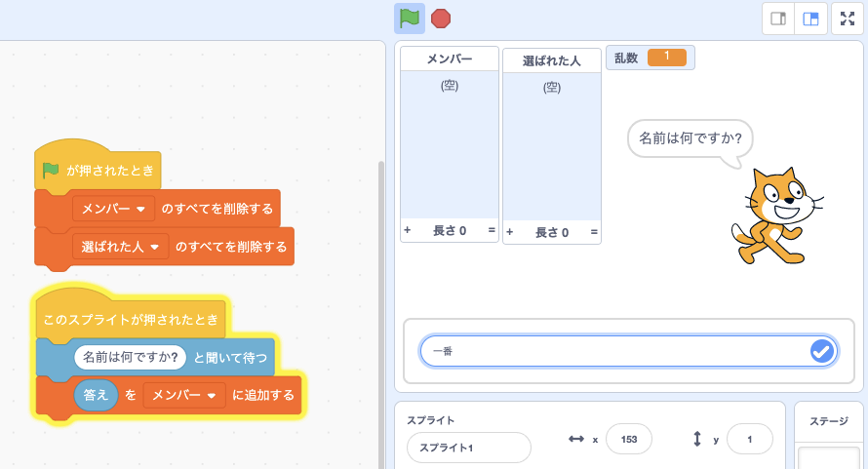This screenshot has height=469, width=868.
Task: Click 長さ 0 label of メンバー list
Action: click(x=450, y=230)
